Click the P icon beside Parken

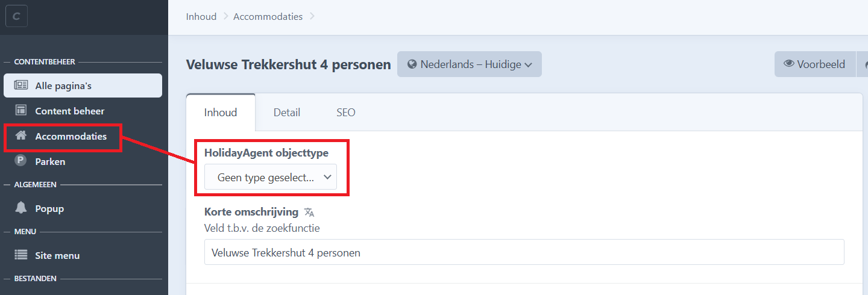tap(21, 161)
